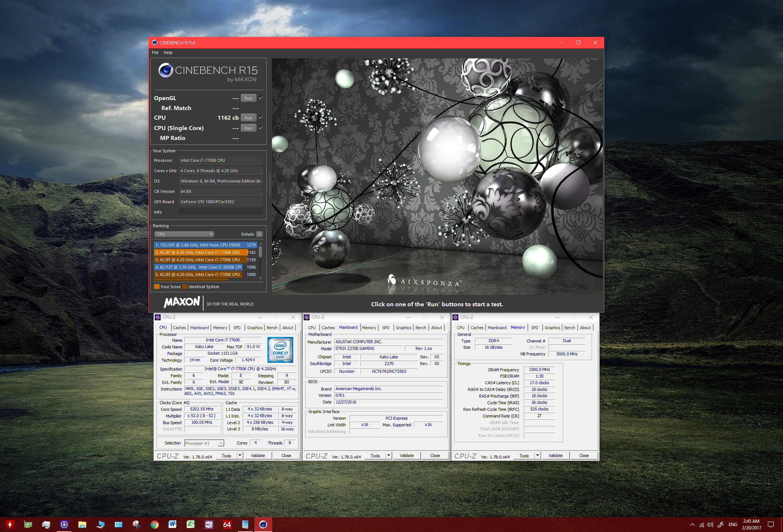The width and height of the screenshot is (783, 532).
Task: Click first CPU-Z window title icon
Action: 158,317
